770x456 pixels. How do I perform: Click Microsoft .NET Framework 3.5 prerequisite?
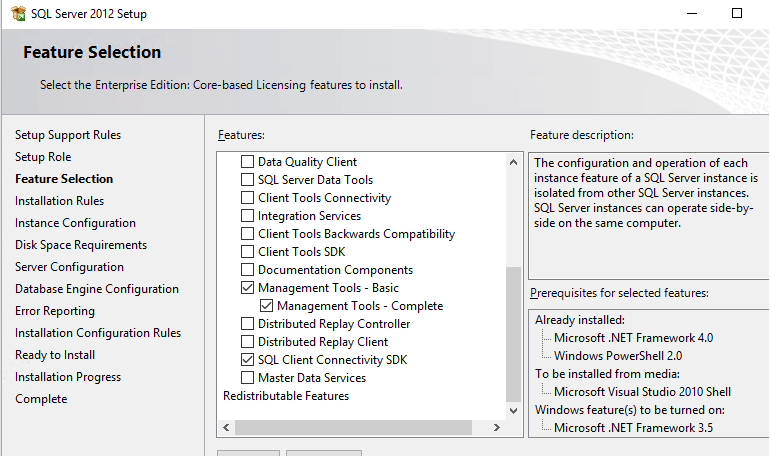coord(633,428)
